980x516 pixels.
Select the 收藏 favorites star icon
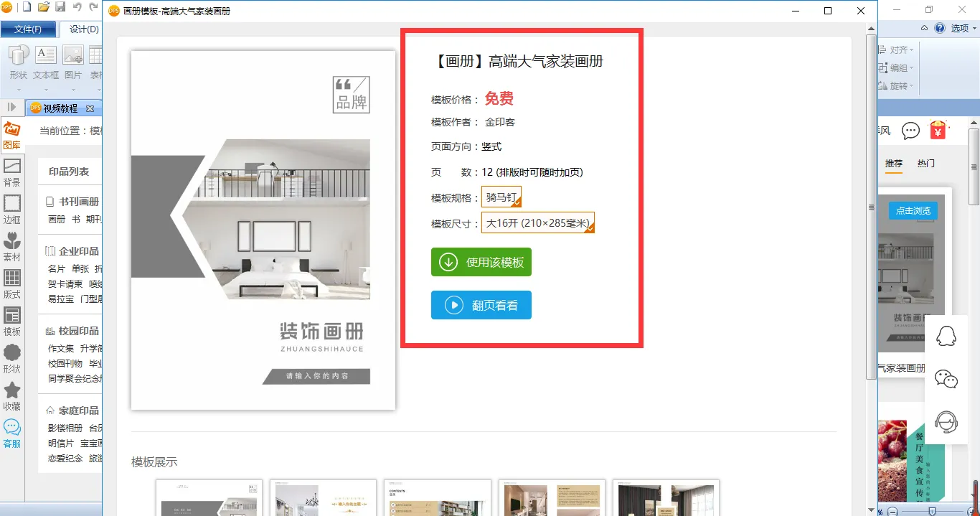point(11,395)
